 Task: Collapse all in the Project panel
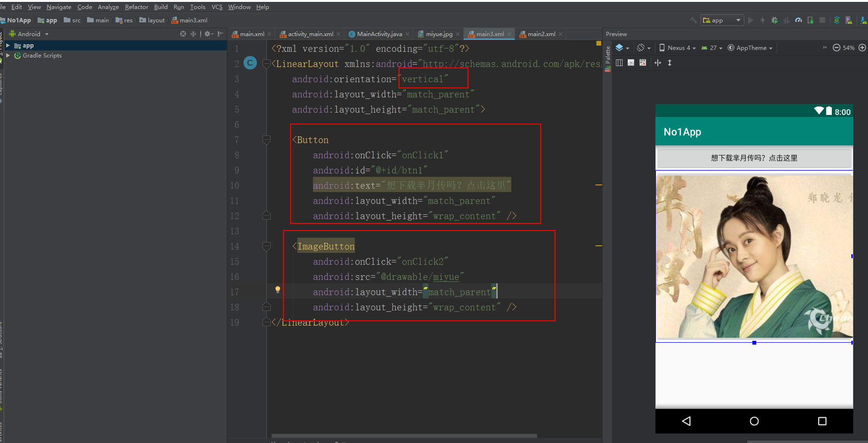pos(193,34)
